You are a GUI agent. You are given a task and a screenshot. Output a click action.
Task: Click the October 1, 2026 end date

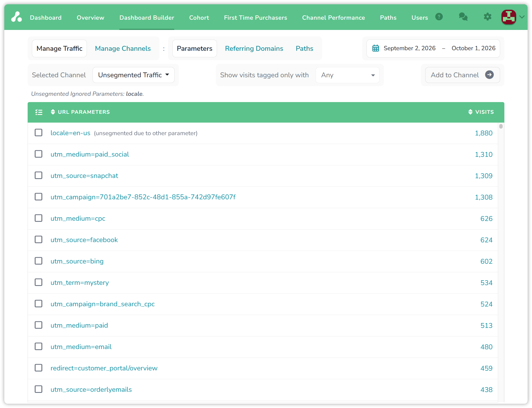pyautogui.click(x=473, y=48)
